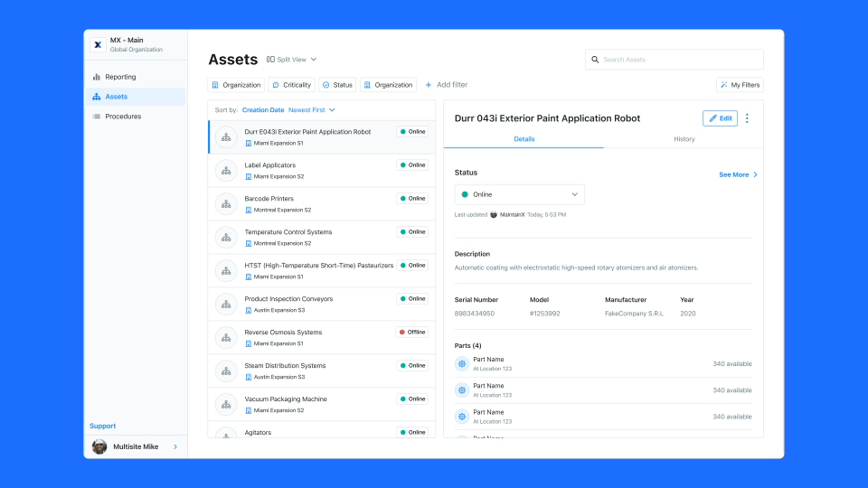Image resolution: width=868 pixels, height=488 pixels.
Task: Click Add filter
Action: [446, 85]
